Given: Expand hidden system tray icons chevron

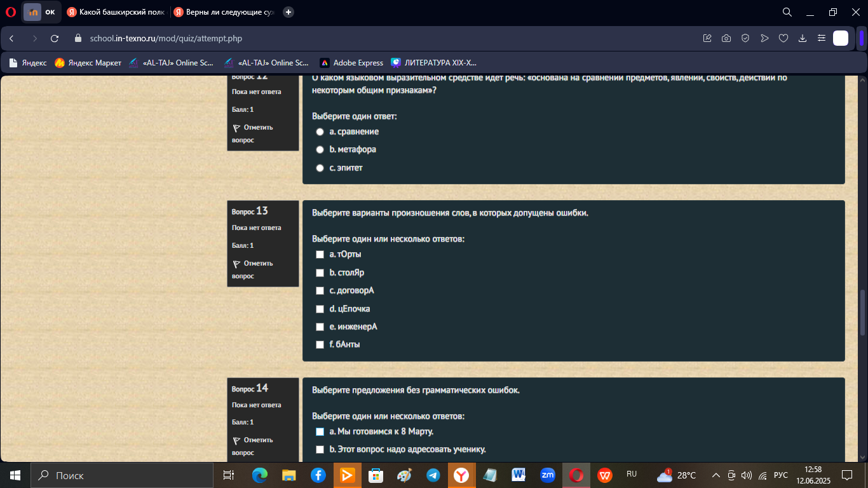Looking at the screenshot, I should coord(715,475).
